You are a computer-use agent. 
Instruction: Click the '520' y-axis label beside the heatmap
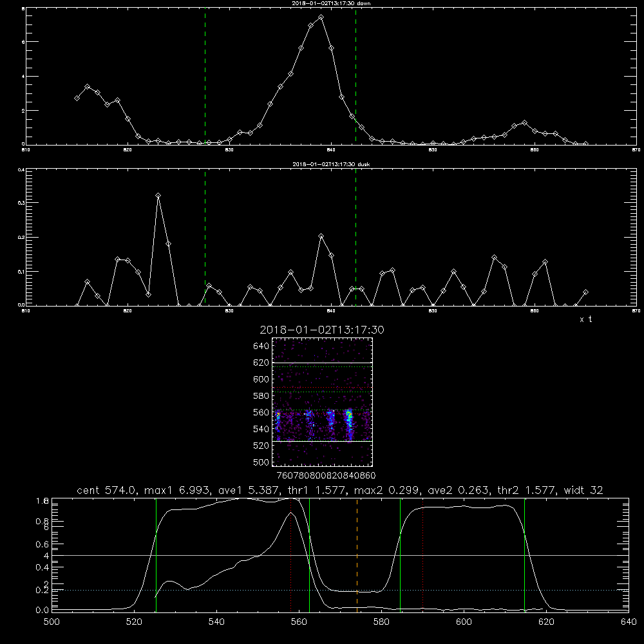point(261,446)
